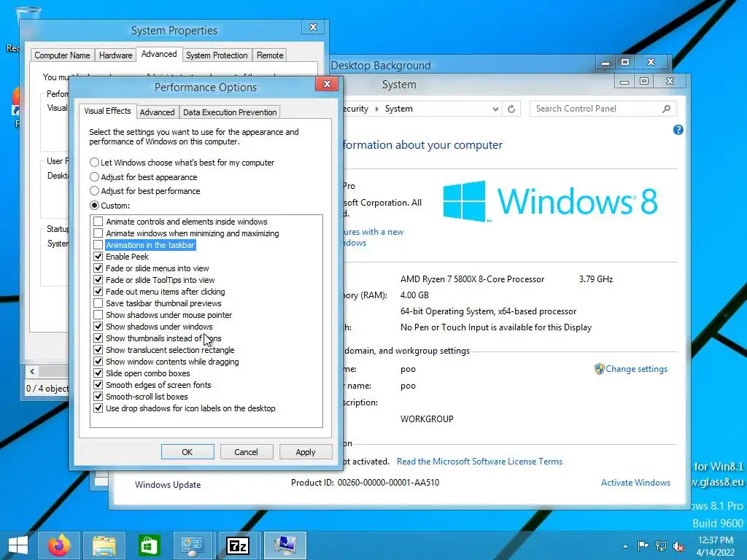Viewport: 747px width, 560px height.
Task: Select the System Properties taskbar icon
Action: pos(285,545)
